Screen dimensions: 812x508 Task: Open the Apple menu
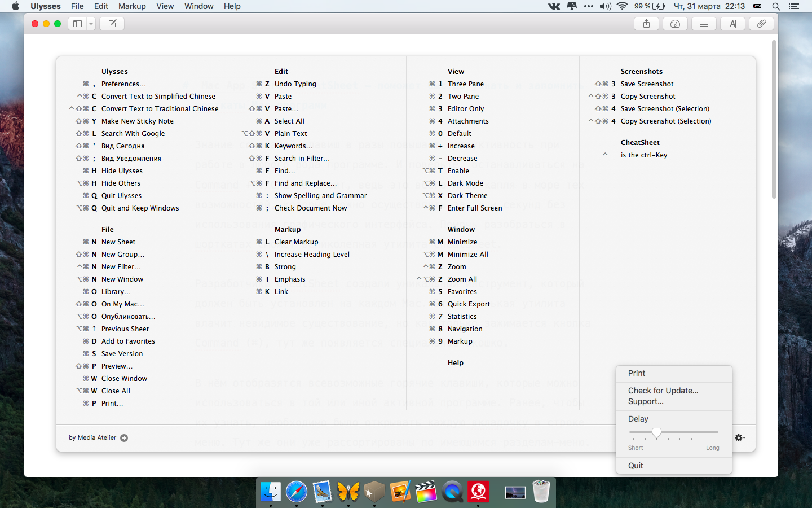coord(15,6)
